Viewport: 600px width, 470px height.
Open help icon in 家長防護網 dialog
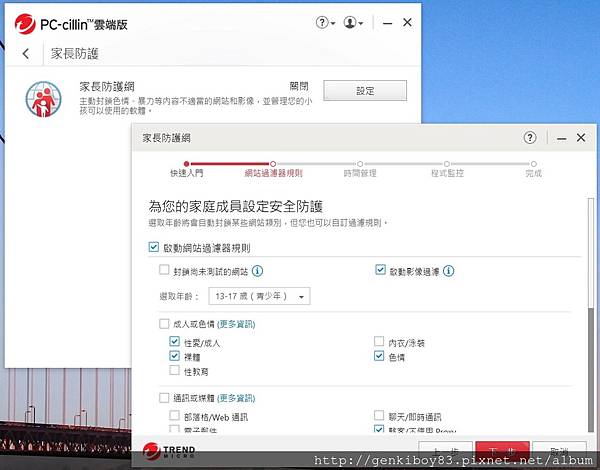click(530, 137)
